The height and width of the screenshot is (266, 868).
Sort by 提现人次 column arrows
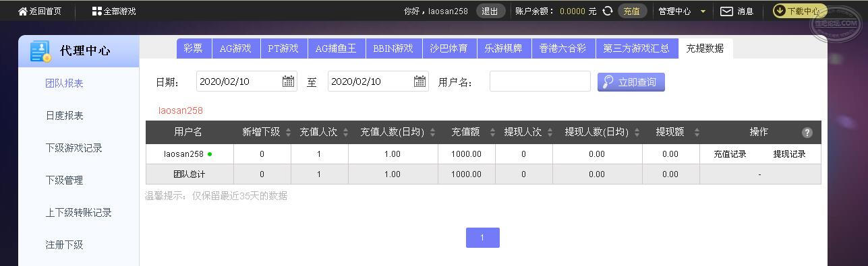[x=550, y=133]
